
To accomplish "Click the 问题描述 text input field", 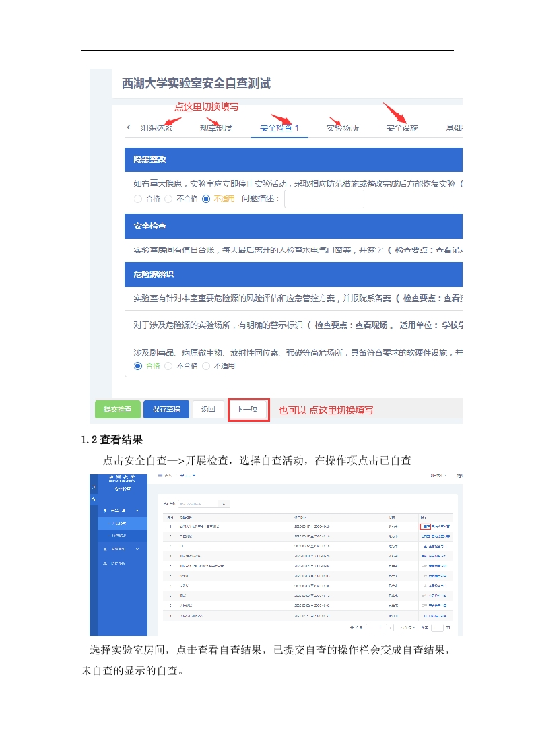I will pyautogui.click(x=324, y=199).
